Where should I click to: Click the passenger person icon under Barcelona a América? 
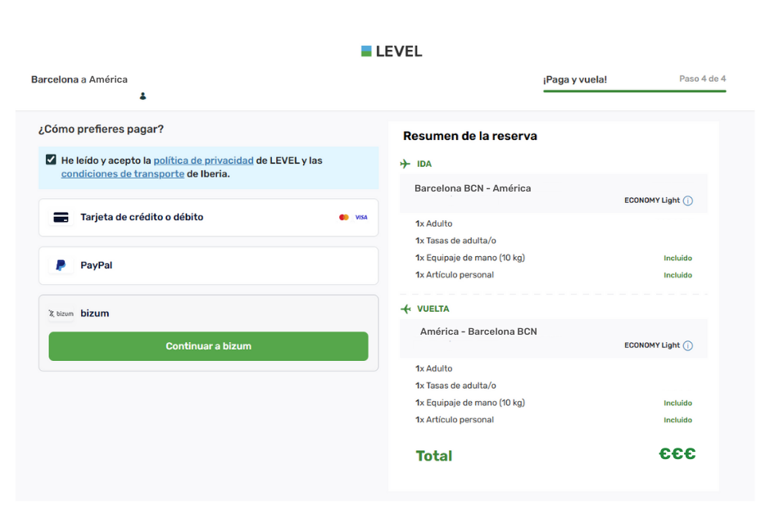click(x=143, y=97)
